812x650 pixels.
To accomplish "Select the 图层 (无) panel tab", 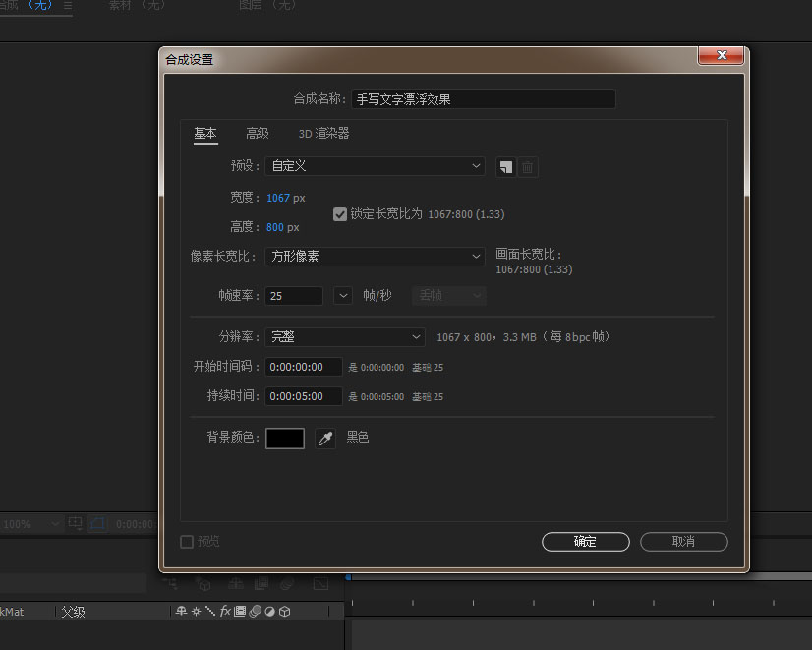I will point(267,5).
